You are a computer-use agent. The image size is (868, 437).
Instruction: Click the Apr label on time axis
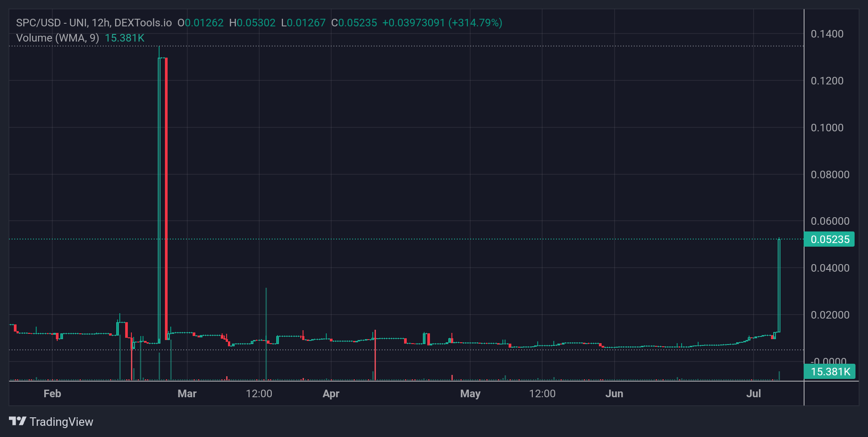point(331,394)
